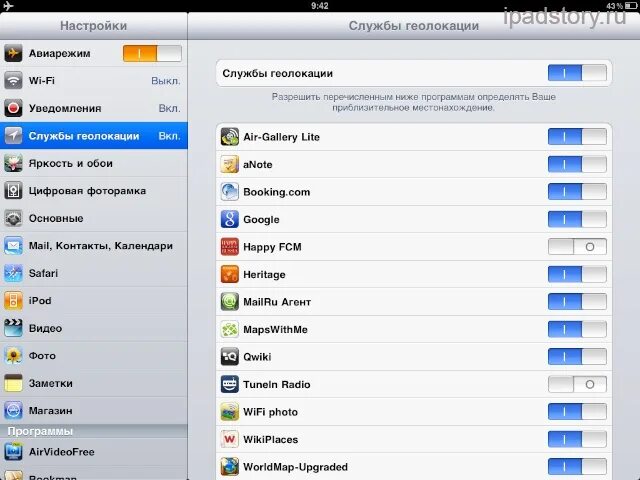Screen dimensions: 640x480
Task: Tap the Airplane mode icon in sidebar
Action: 13,53
